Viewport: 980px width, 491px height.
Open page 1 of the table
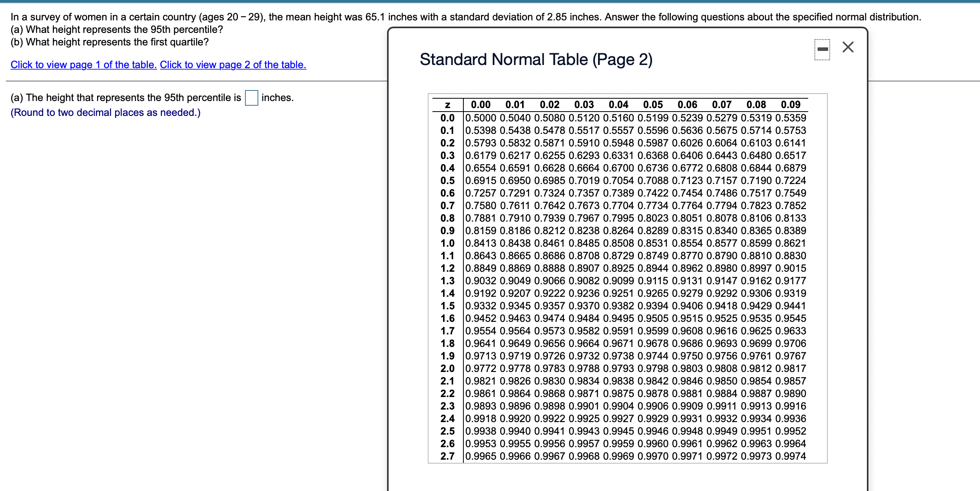pos(83,65)
